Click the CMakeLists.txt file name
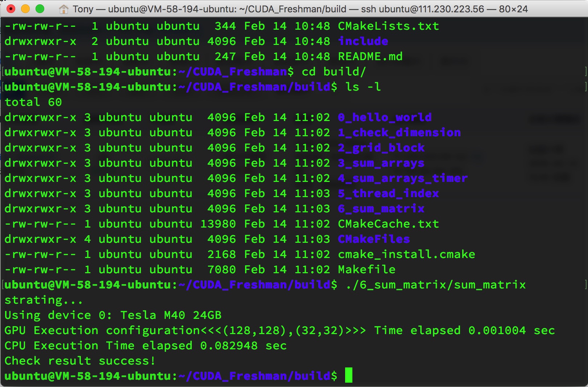 point(388,26)
